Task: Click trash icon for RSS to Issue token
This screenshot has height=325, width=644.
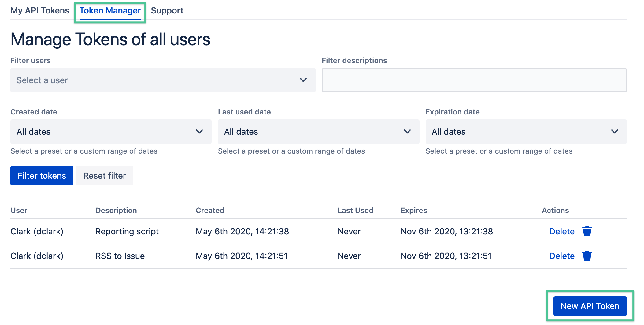Action: (x=587, y=256)
